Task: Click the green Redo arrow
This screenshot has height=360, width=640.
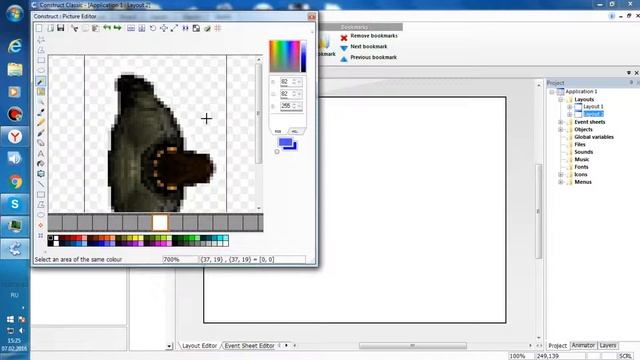Action: click(x=118, y=28)
